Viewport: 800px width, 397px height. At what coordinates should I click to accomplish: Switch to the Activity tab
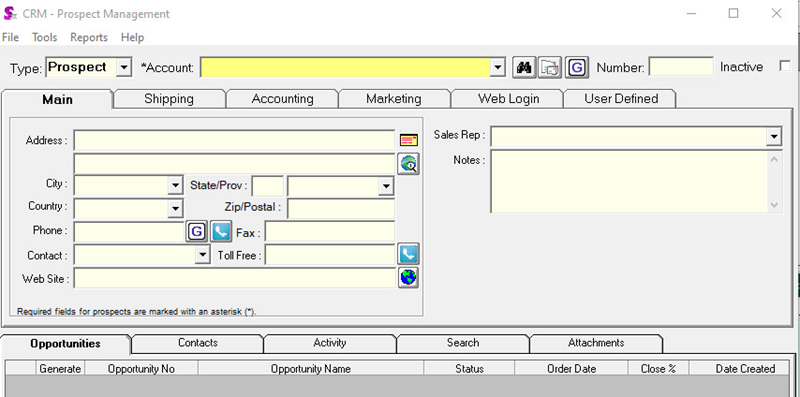point(330,343)
